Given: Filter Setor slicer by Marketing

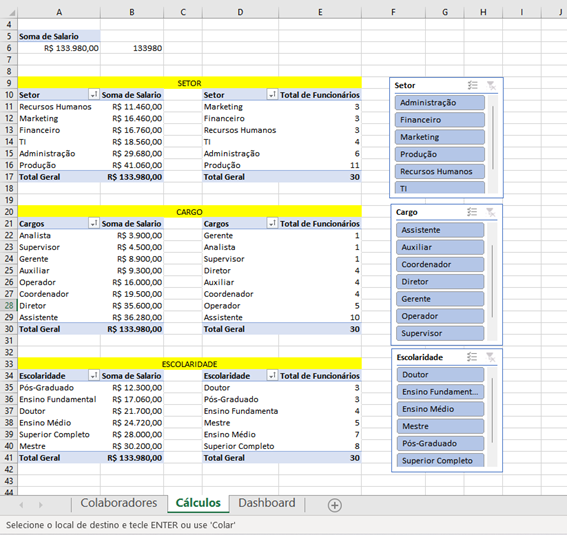Looking at the screenshot, I should pos(439,137).
